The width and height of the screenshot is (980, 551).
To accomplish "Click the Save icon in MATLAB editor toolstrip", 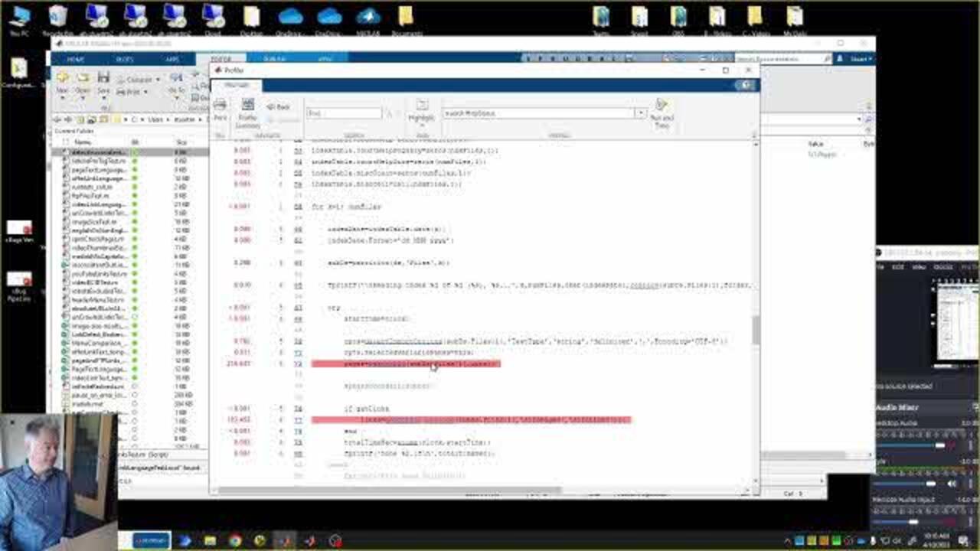I will click(x=103, y=81).
